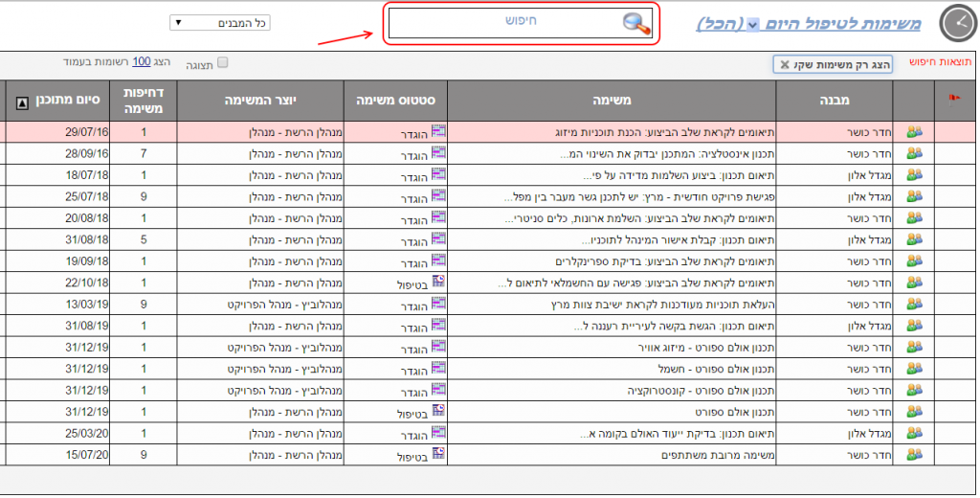Click the דחיפות משימה column header
Screen dimensions: 980x498
click(144, 100)
